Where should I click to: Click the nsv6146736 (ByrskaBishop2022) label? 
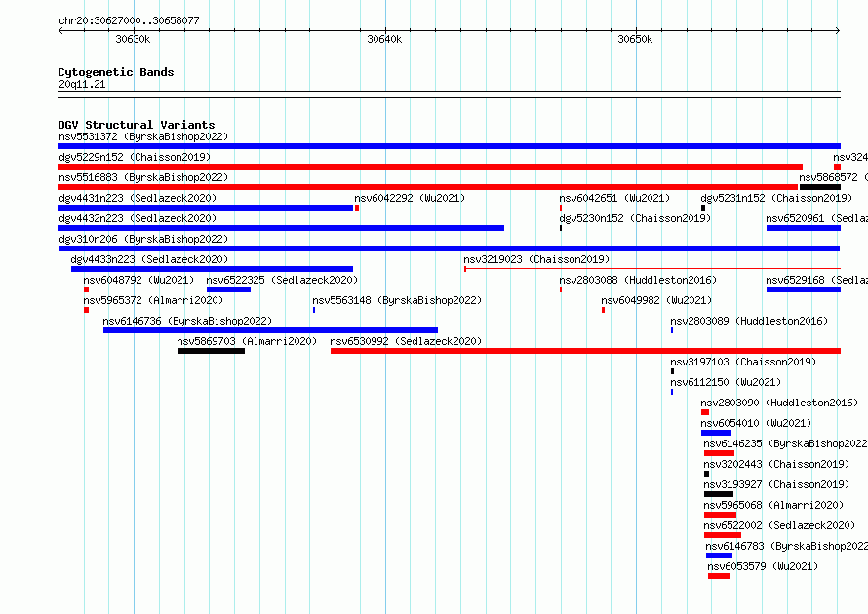tap(187, 321)
